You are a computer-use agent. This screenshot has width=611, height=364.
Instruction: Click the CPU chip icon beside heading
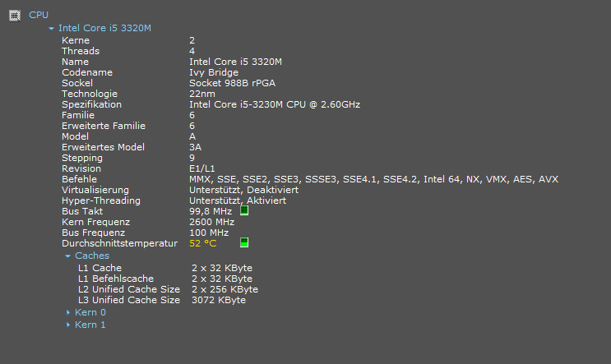coord(15,16)
